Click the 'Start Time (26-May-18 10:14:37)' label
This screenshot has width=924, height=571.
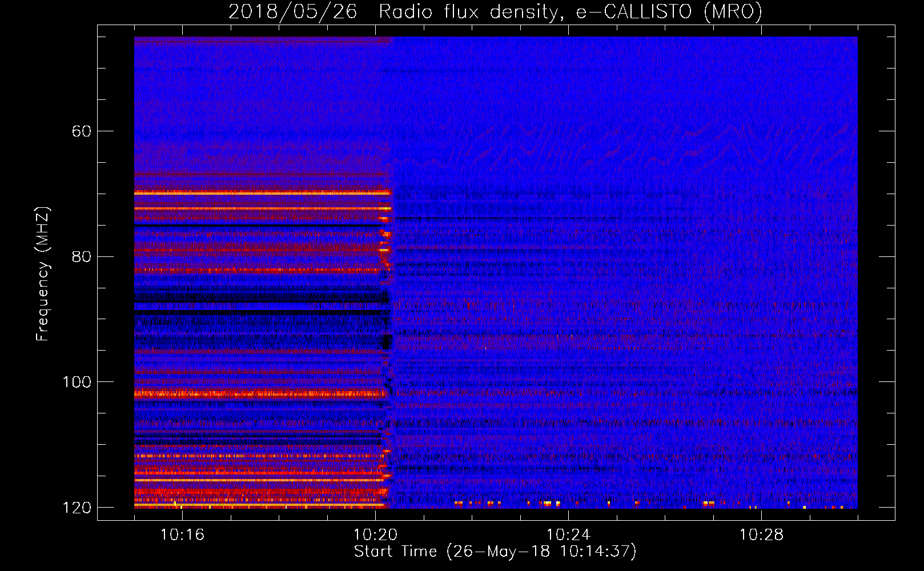495,552
